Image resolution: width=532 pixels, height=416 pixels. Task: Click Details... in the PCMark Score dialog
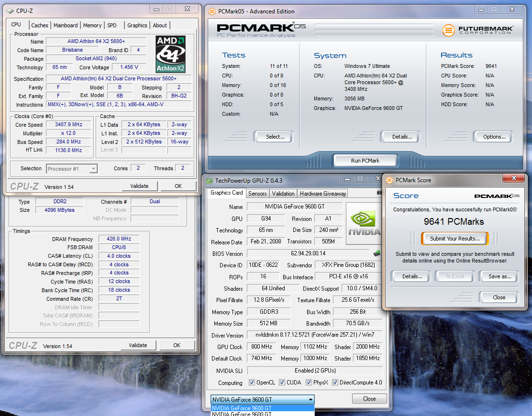pos(412,276)
